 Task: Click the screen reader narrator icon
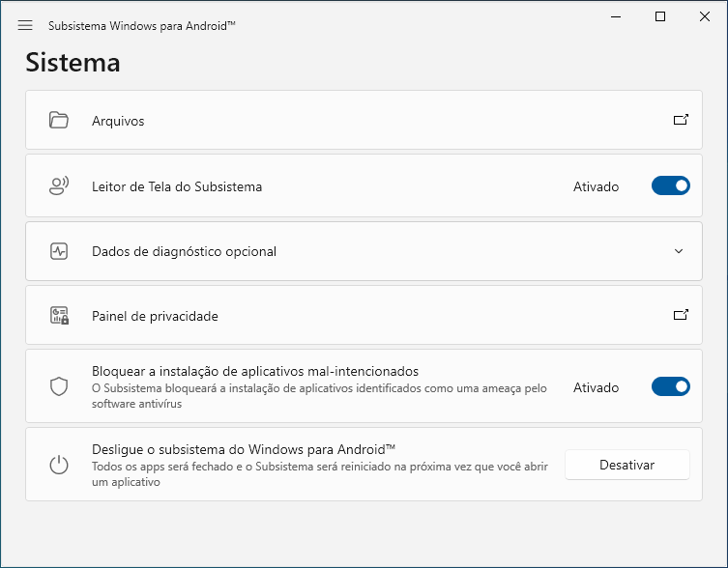(59, 186)
